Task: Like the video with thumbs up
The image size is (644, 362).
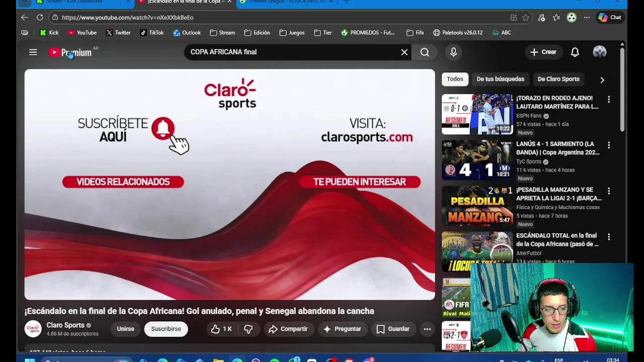Action: coord(221,329)
